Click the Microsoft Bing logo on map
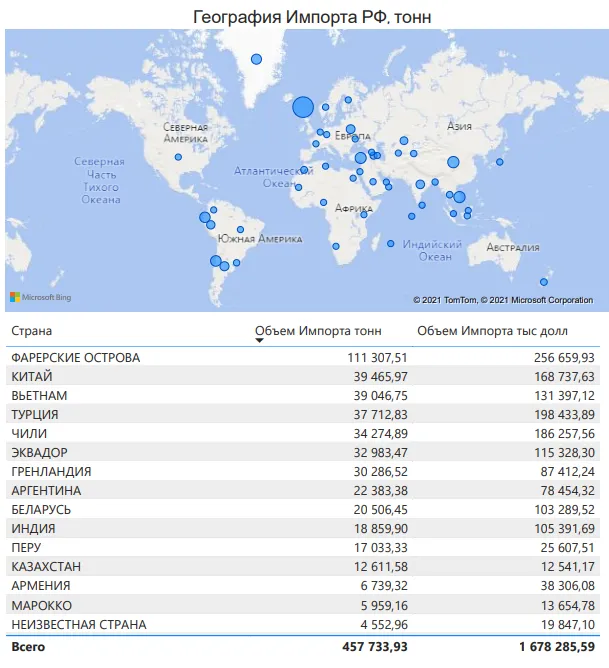Image resolution: width=609 pixels, height=668 pixels. tap(38, 297)
